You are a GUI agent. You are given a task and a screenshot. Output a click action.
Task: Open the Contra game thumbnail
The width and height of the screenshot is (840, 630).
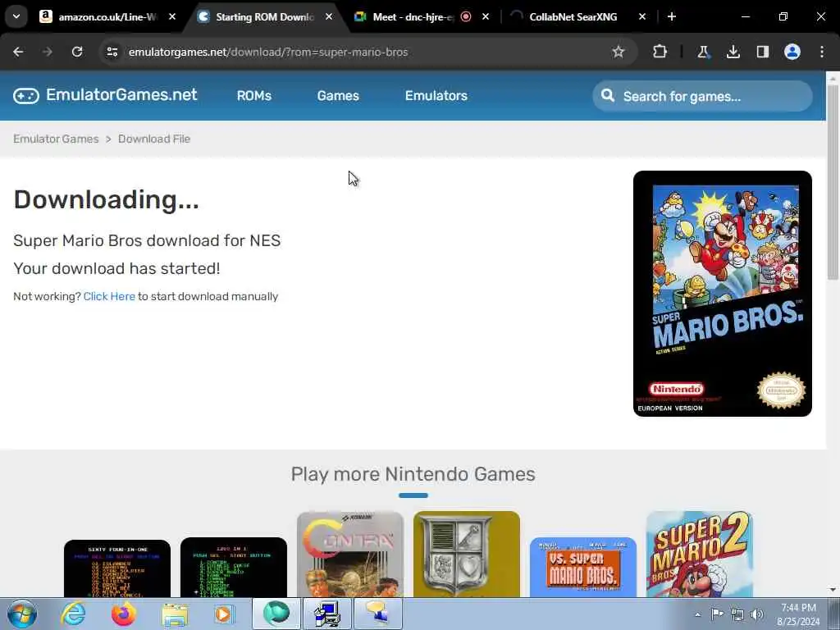coord(349,555)
